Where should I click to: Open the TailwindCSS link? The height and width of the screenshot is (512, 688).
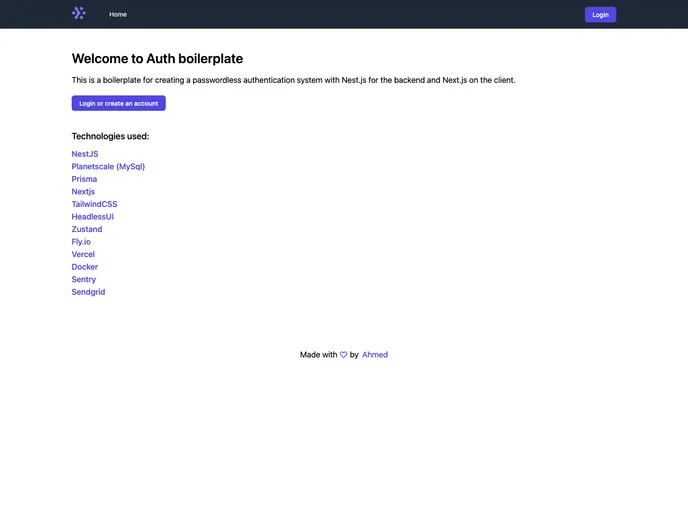tap(94, 204)
